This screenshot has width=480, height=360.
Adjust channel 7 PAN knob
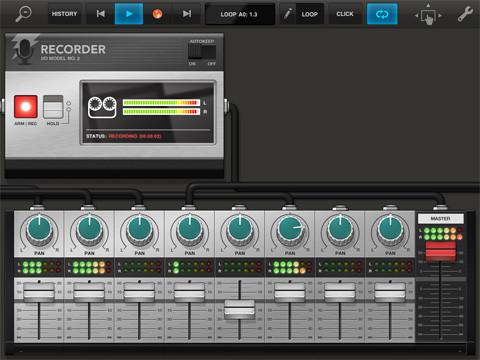coord(340,231)
